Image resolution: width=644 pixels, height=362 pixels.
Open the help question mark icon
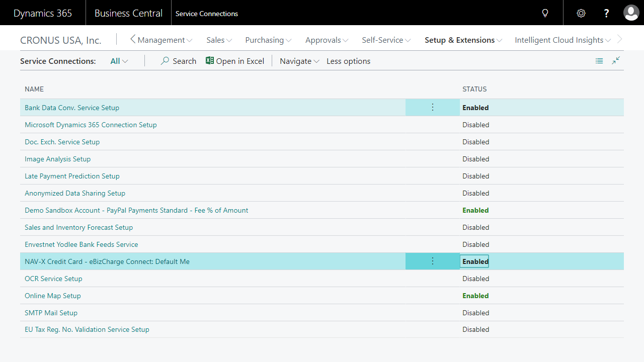click(607, 13)
